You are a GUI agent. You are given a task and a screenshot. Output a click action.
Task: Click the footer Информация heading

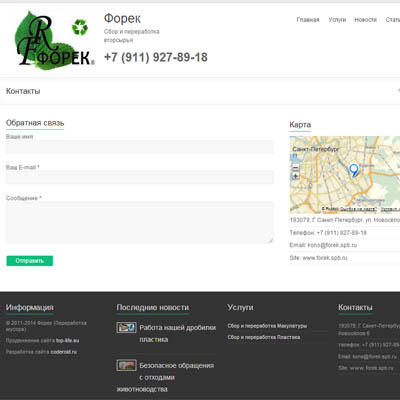click(x=30, y=307)
